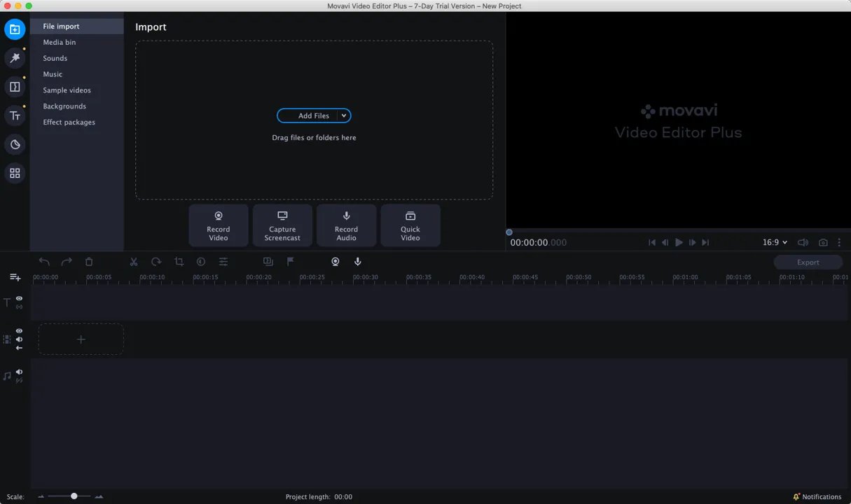Open the Import tab icon in sidebar
851x504 pixels.
(15, 29)
